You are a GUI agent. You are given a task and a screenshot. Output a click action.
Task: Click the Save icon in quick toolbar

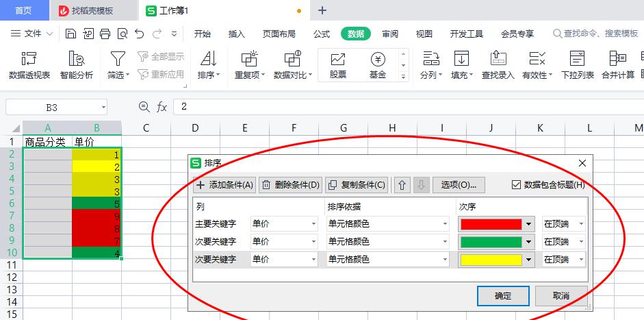point(70,34)
